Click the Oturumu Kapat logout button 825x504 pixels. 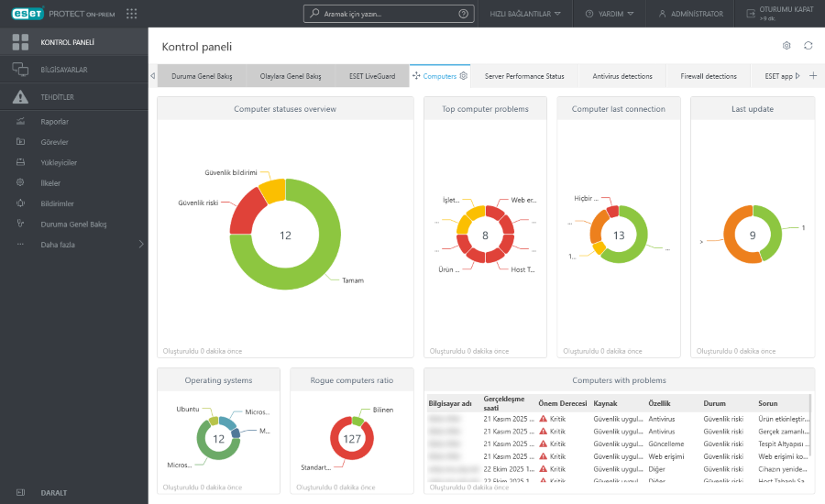[779, 14]
